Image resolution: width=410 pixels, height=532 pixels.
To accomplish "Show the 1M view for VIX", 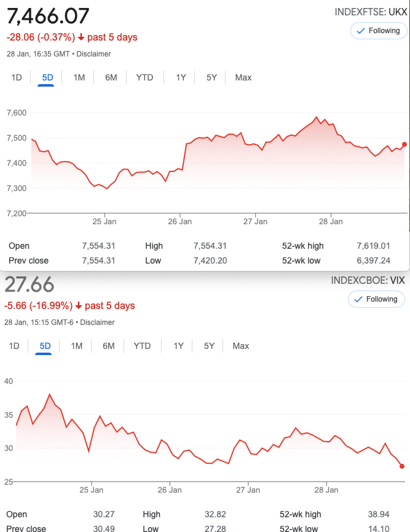I will pyautogui.click(x=77, y=346).
